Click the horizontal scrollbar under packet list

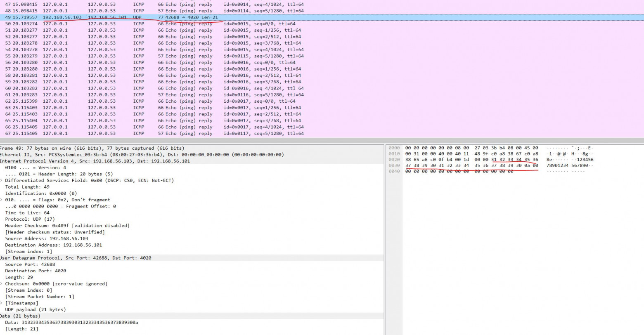point(322,141)
